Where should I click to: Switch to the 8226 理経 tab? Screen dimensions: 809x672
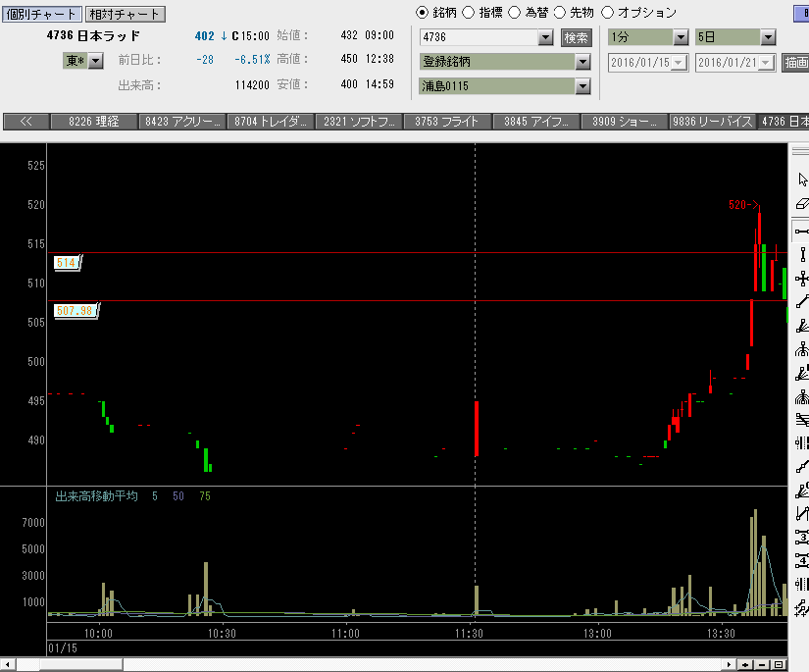pyautogui.click(x=94, y=122)
